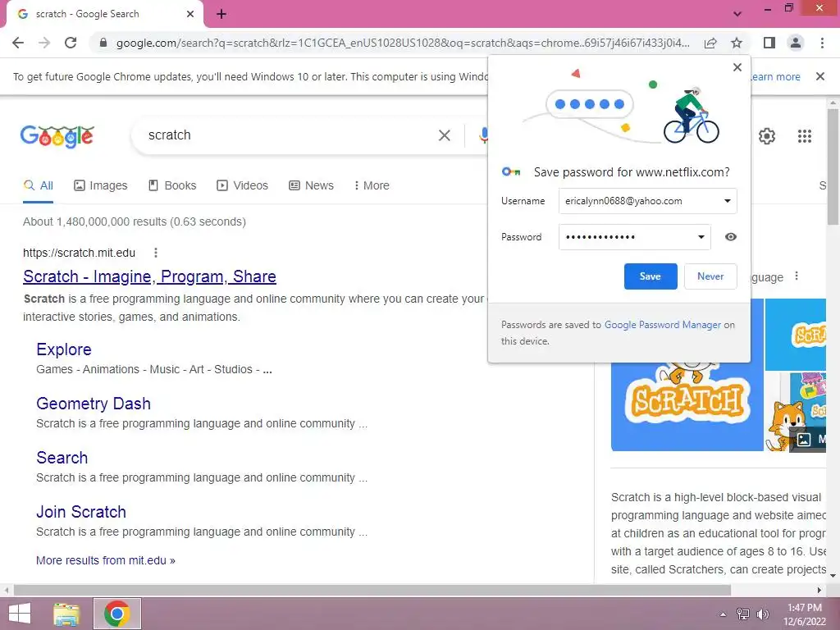Go back to the previous page
Viewport: 840px width, 630px height.
click(18, 43)
